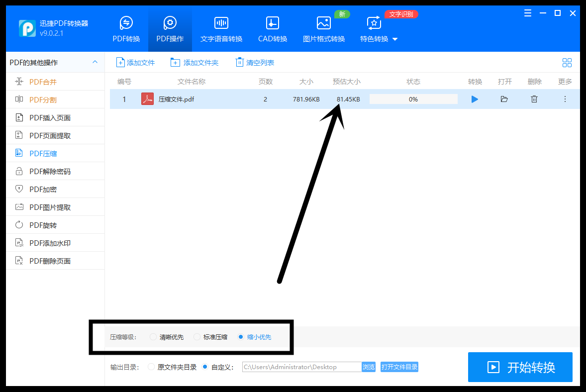The width and height of the screenshot is (586, 392).
Task: Open the 图片格式转换 tab
Action: point(324,29)
